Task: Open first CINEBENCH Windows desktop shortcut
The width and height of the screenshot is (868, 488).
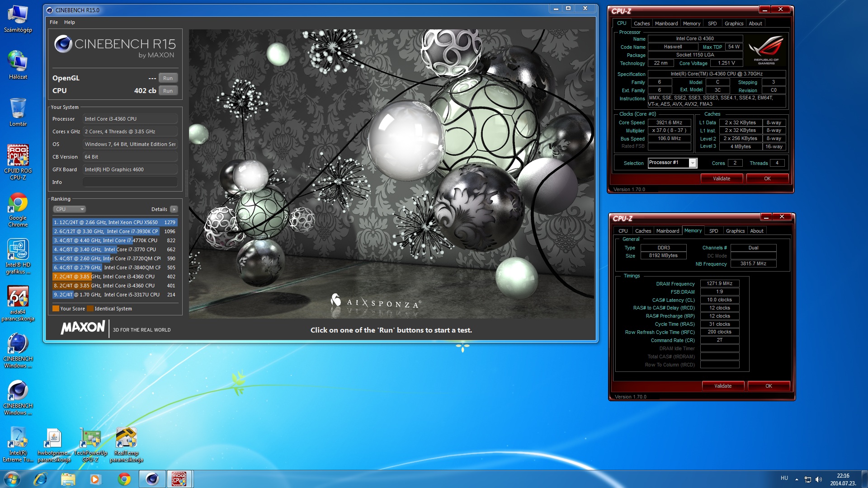Action: point(18,351)
